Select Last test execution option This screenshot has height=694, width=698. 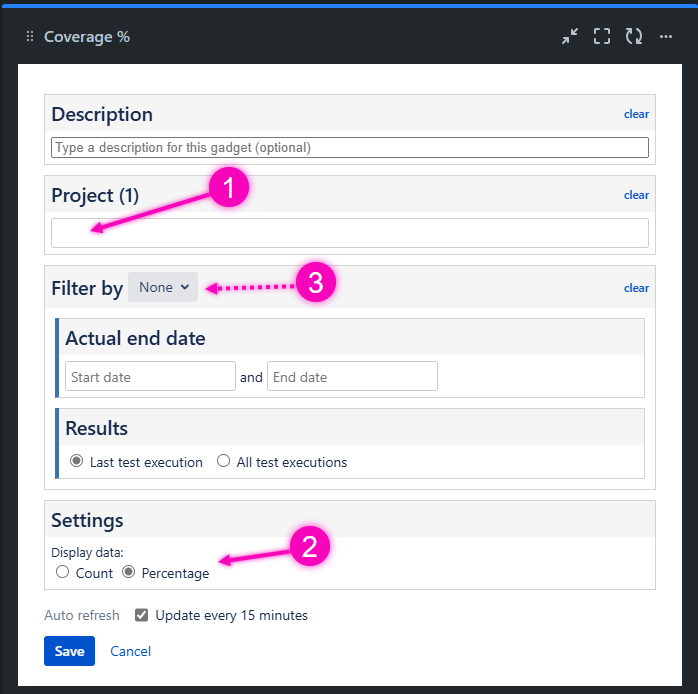point(77,462)
